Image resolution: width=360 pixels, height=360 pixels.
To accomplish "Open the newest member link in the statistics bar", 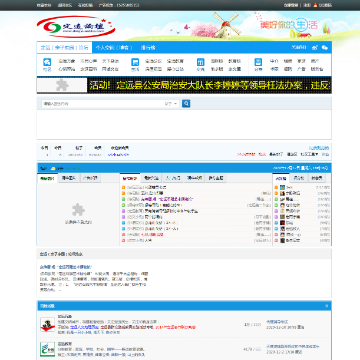I will click(x=119, y=154).
